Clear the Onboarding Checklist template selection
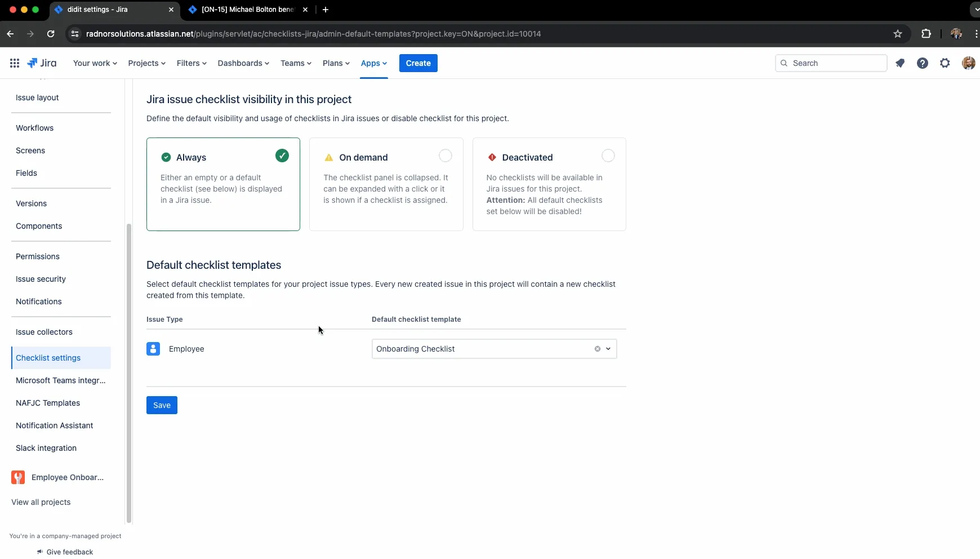 click(598, 349)
